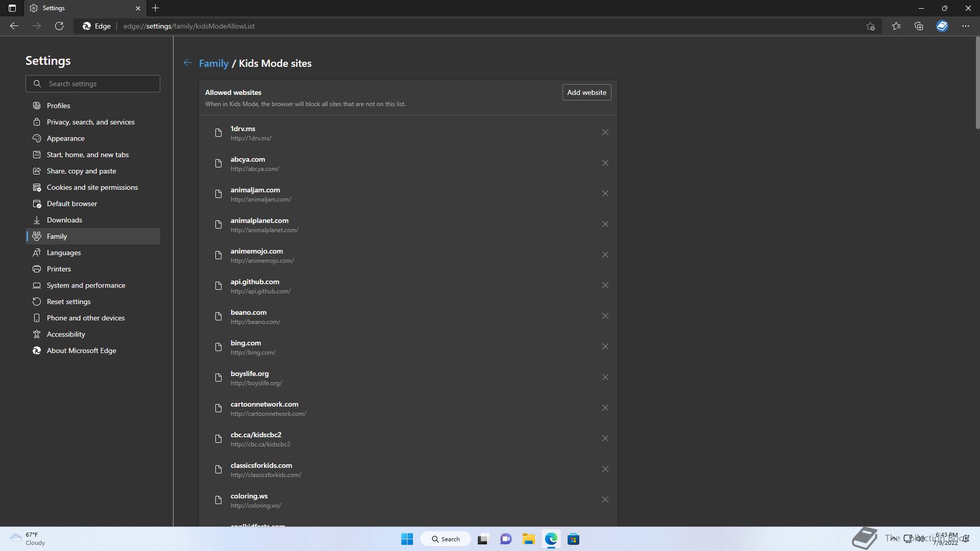Open Start, home, and new tabs

click(93, 155)
